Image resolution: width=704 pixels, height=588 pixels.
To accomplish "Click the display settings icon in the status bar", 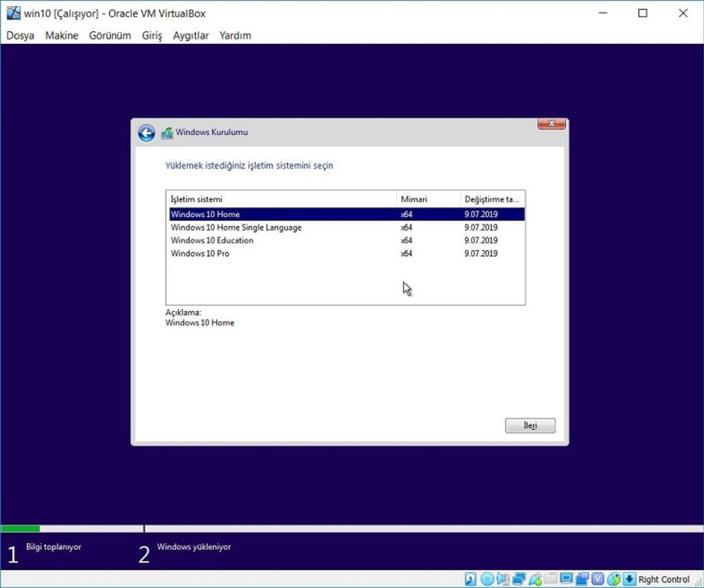I will click(x=566, y=579).
